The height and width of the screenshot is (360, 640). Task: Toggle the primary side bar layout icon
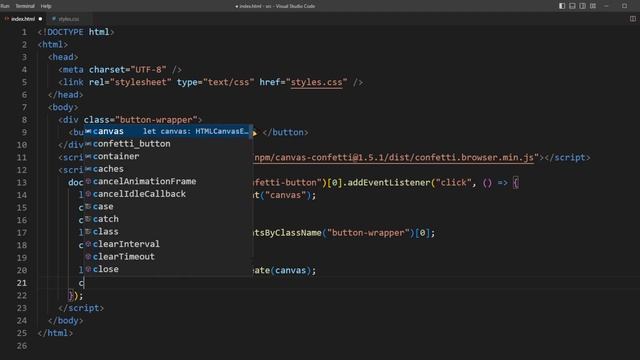562,6
